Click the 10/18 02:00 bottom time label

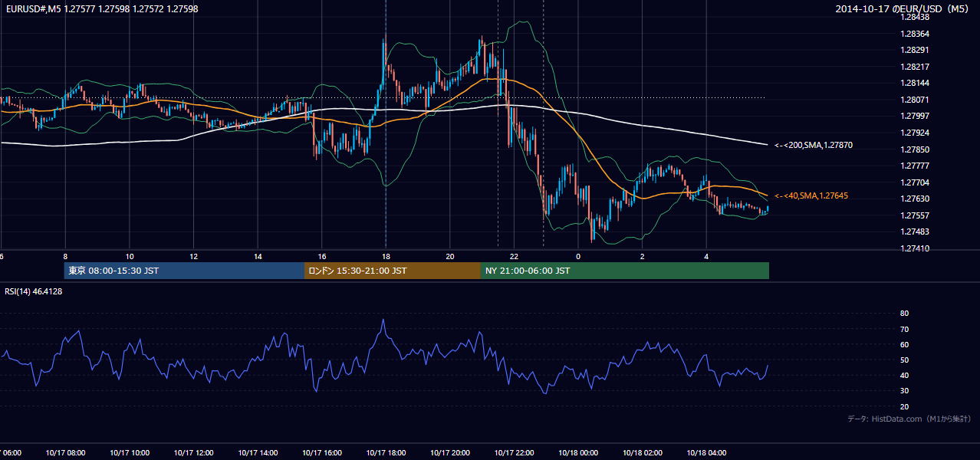(643, 453)
